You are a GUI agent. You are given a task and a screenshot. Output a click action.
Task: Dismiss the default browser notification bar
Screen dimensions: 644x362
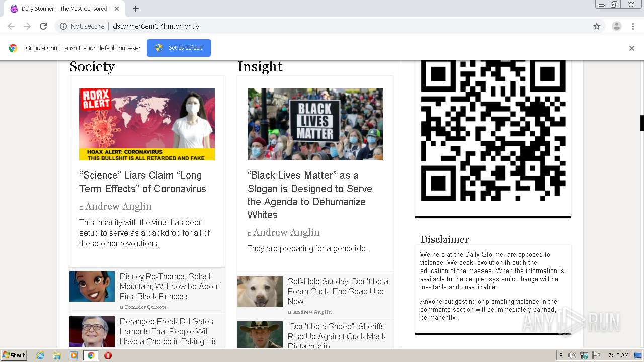632,48
